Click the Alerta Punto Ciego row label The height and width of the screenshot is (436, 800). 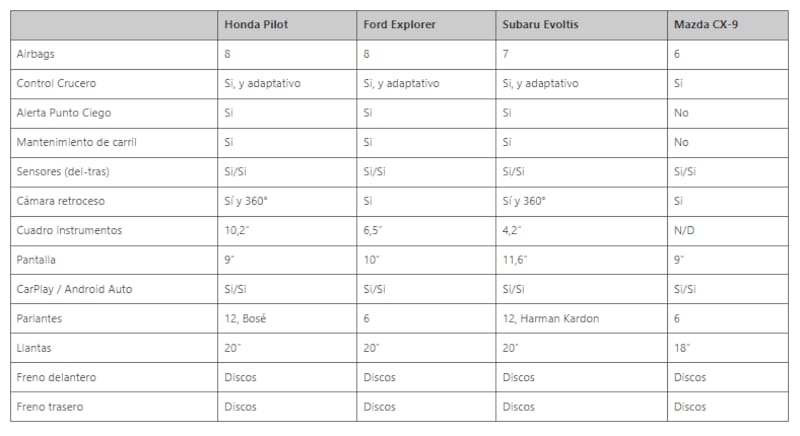click(x=62, y=113)
